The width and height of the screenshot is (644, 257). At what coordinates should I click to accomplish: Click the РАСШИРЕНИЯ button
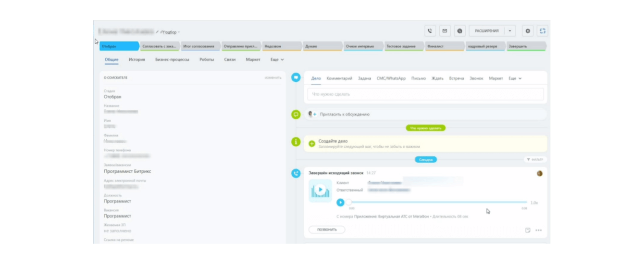[487, 31]
